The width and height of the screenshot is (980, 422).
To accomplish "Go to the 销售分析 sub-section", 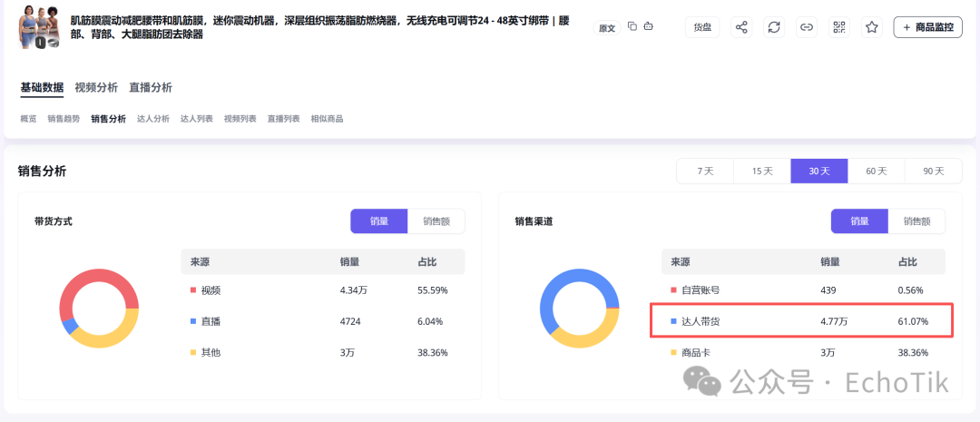I will pos(108,119).
